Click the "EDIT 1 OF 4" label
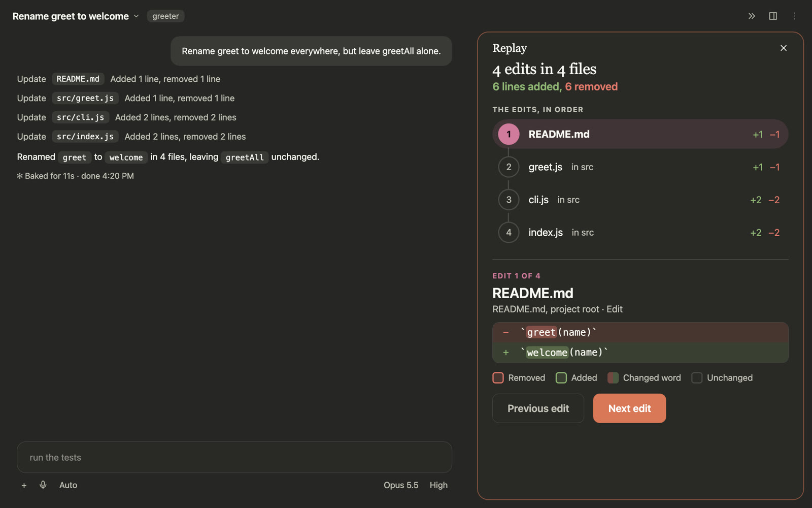 pos(516,276)
